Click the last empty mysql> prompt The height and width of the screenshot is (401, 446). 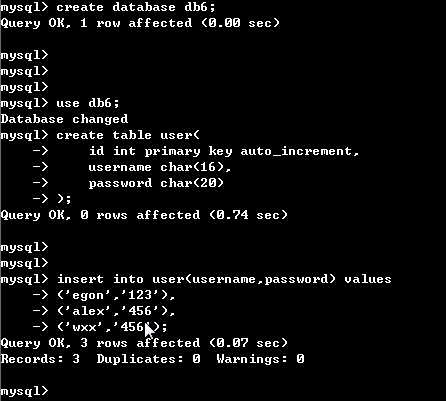point(24,391)
